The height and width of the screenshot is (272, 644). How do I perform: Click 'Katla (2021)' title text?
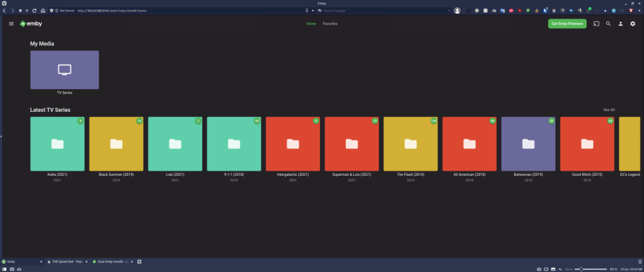(x=57, y=175)
